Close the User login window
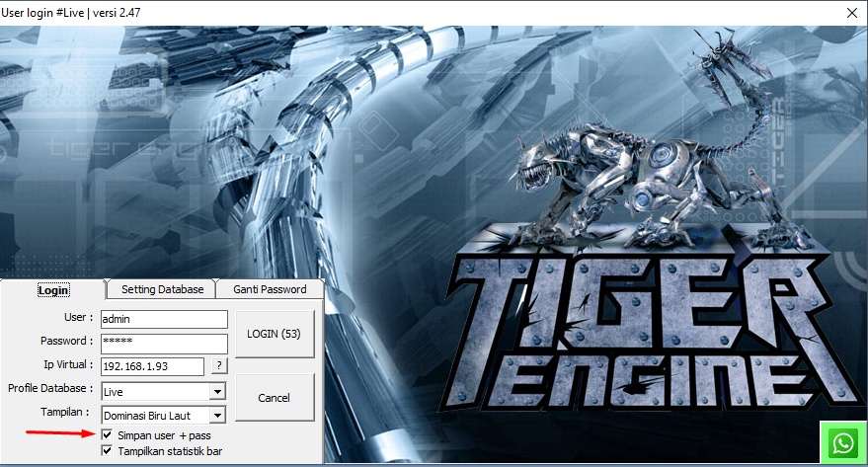The width and height of the screenshot is (868, 467). point(851,12)
